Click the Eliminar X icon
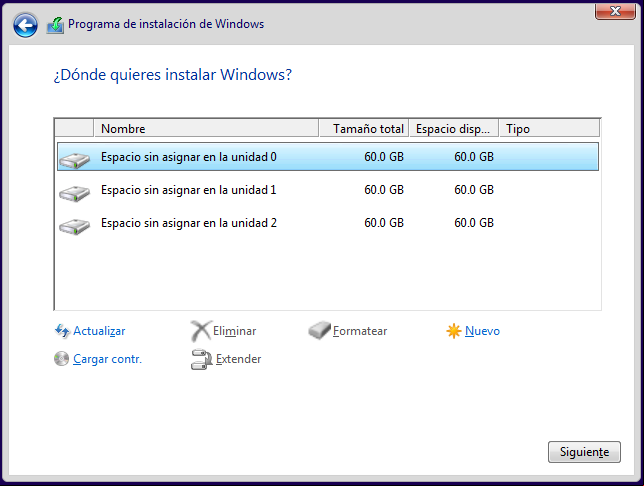The image size is (644, 486). (x=201, y=331)
